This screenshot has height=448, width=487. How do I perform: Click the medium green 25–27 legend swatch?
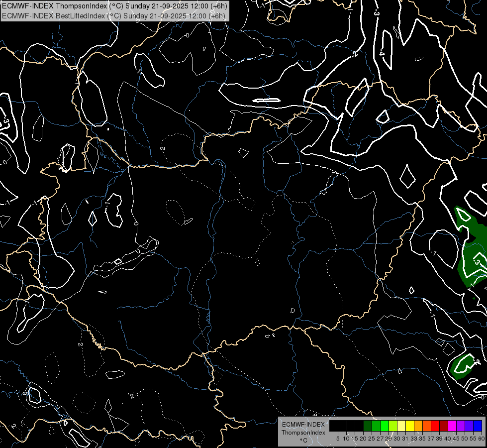[x=376, y=426]
